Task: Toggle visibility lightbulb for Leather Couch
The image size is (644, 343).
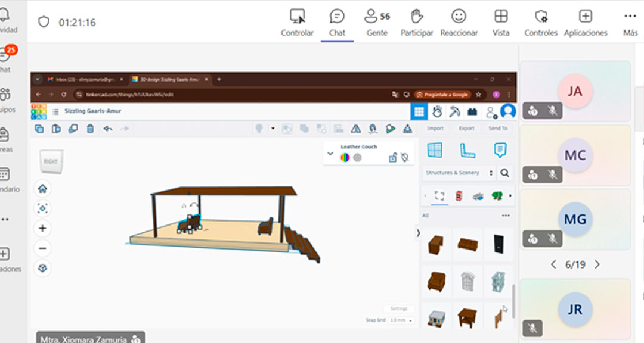Action: [x=405, y=158]
